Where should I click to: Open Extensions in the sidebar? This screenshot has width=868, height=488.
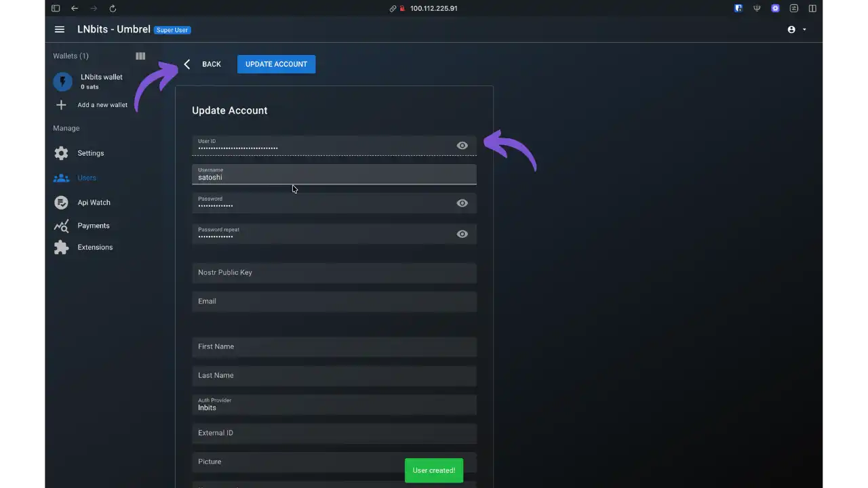[94, 247]
